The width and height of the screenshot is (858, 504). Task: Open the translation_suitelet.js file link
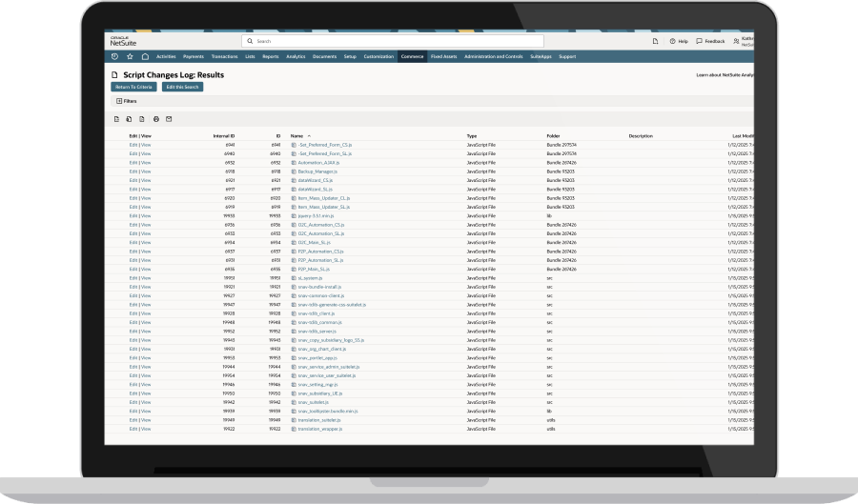pyautogui.click(x=319, y=420)
